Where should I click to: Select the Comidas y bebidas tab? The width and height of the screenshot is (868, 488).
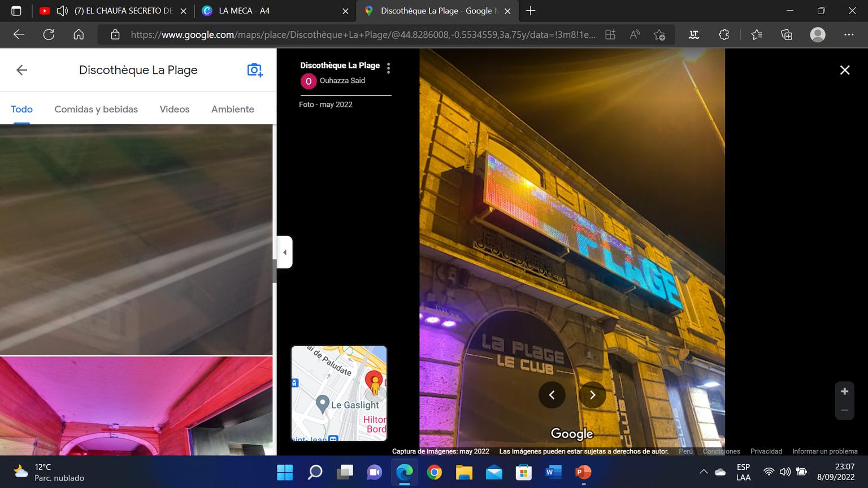point(96,109)
